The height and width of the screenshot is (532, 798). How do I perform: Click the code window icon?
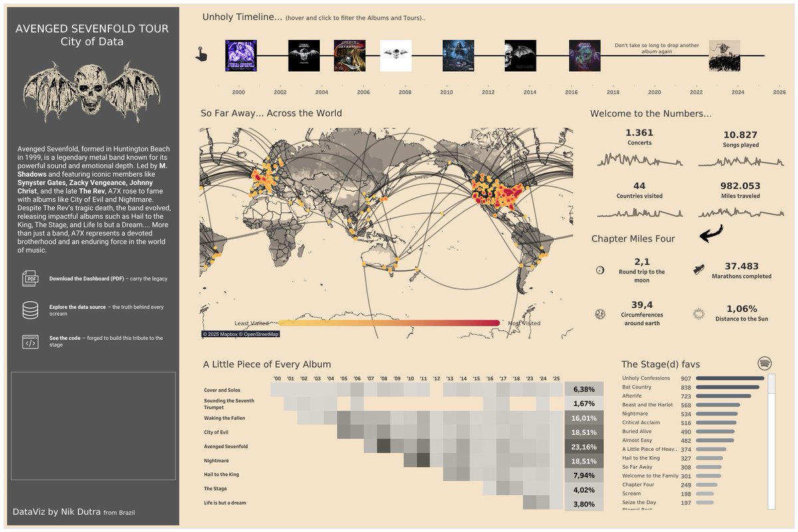point(31,342)
